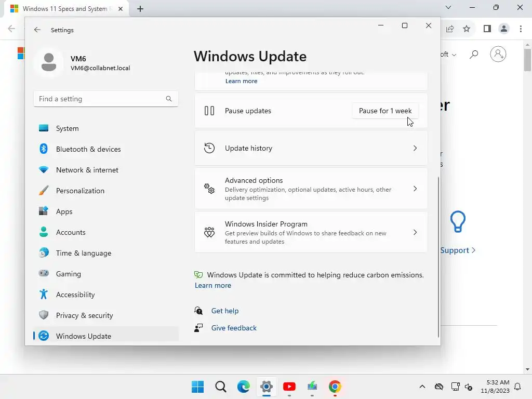Image resolution: width=532 pixels, height=399 pixels.
Task: Click the lightbulb icon on the web page
Action: click(x=458, y=221)
